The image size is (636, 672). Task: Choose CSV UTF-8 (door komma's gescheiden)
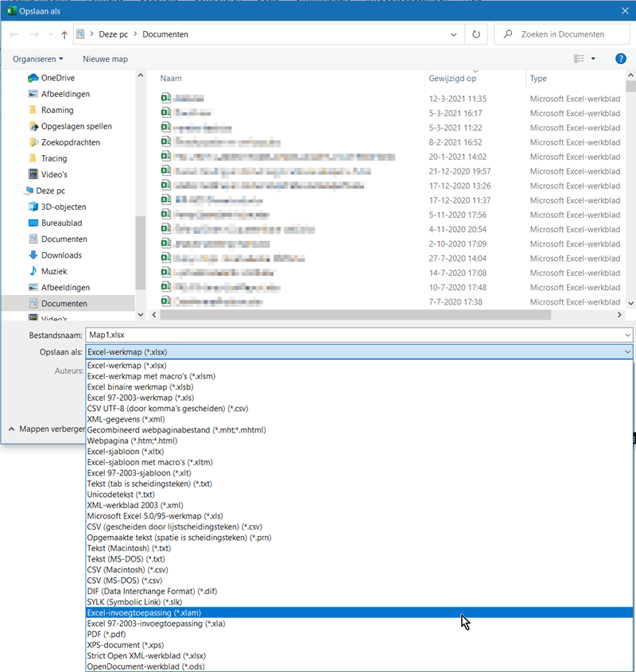(168, 409)
